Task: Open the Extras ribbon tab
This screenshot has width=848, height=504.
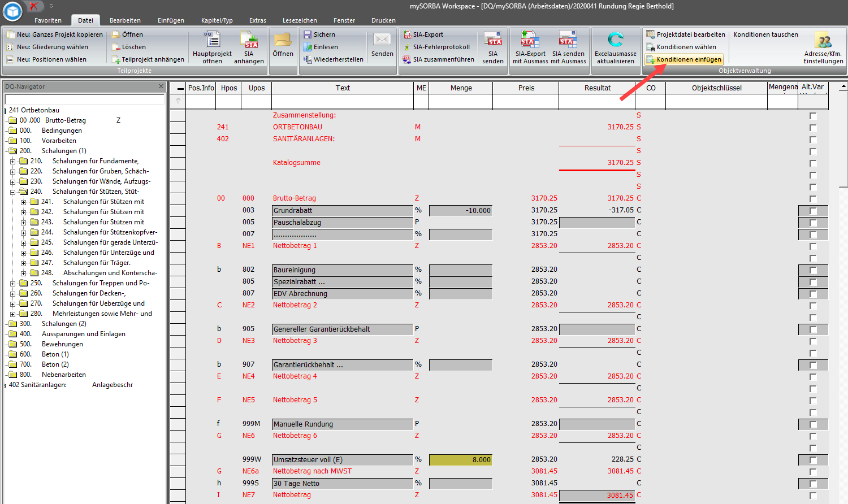Action: (257, 20)
